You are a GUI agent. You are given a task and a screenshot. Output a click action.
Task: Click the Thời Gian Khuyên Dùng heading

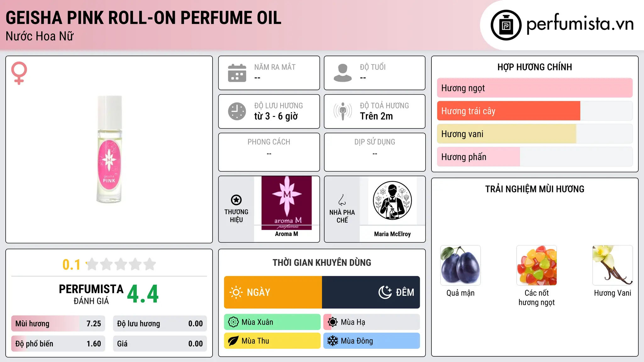click(322, 262)
